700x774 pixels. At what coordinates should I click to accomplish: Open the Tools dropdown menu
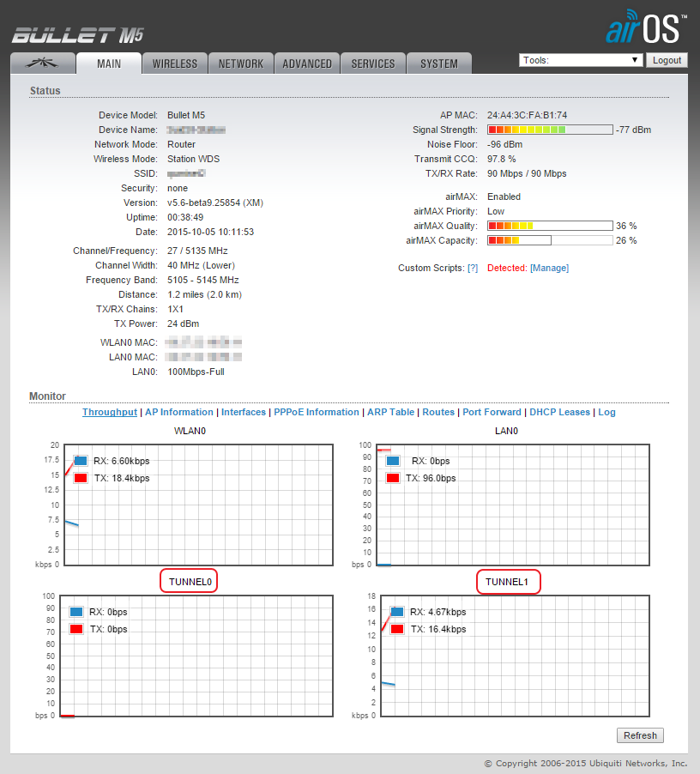pos(580,59)
